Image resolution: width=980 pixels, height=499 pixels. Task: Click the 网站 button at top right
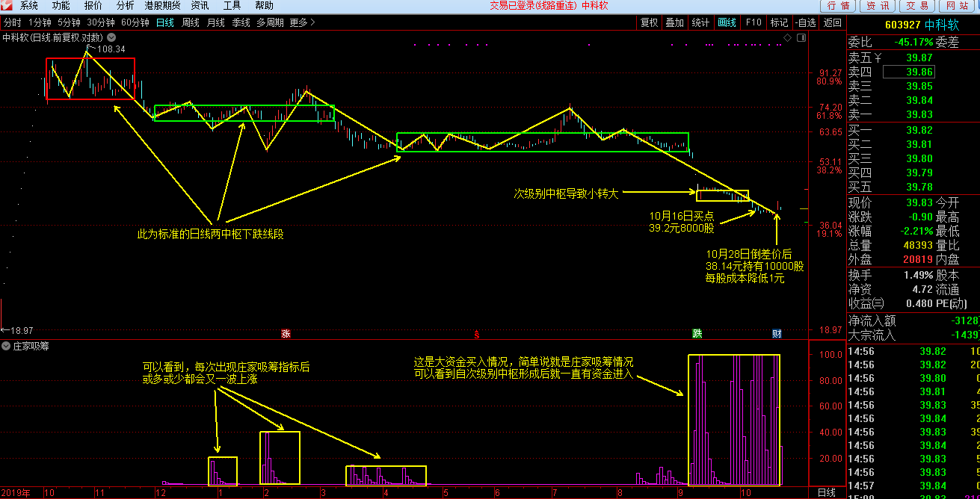click(x=956, y=6)
